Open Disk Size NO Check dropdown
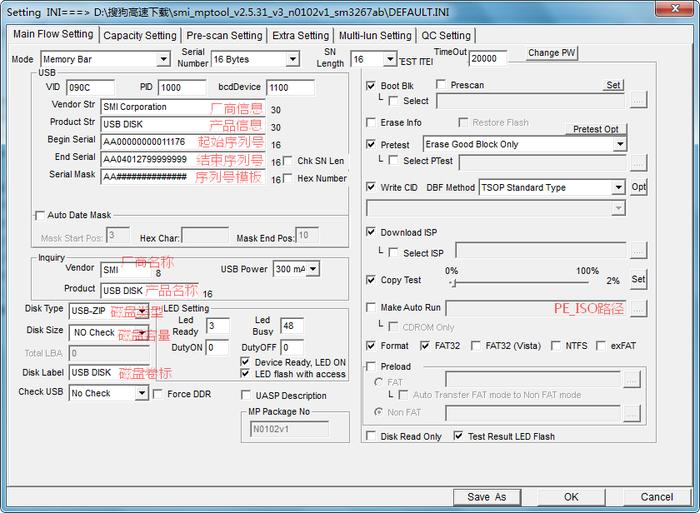This screenshot has height=513, width=700. (x=142, y=333)
